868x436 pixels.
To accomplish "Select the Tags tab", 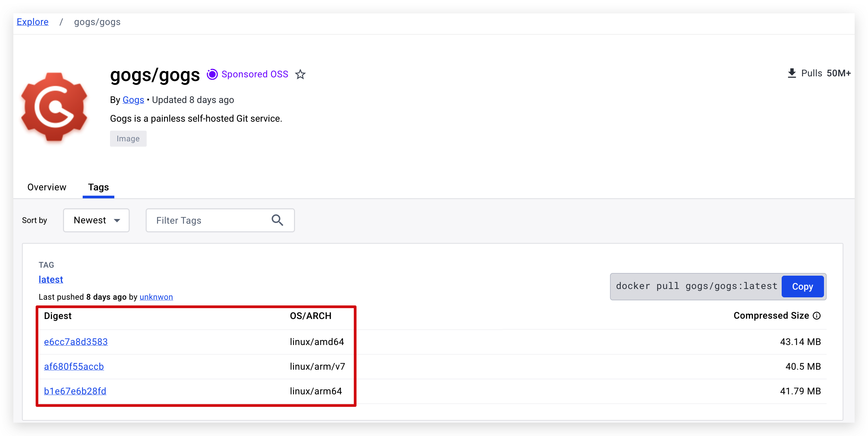I will coord(98,187).
